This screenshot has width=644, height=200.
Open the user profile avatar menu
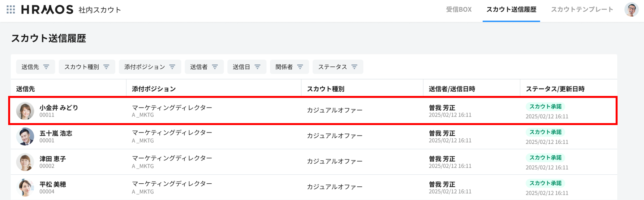[x=631, y=10]
